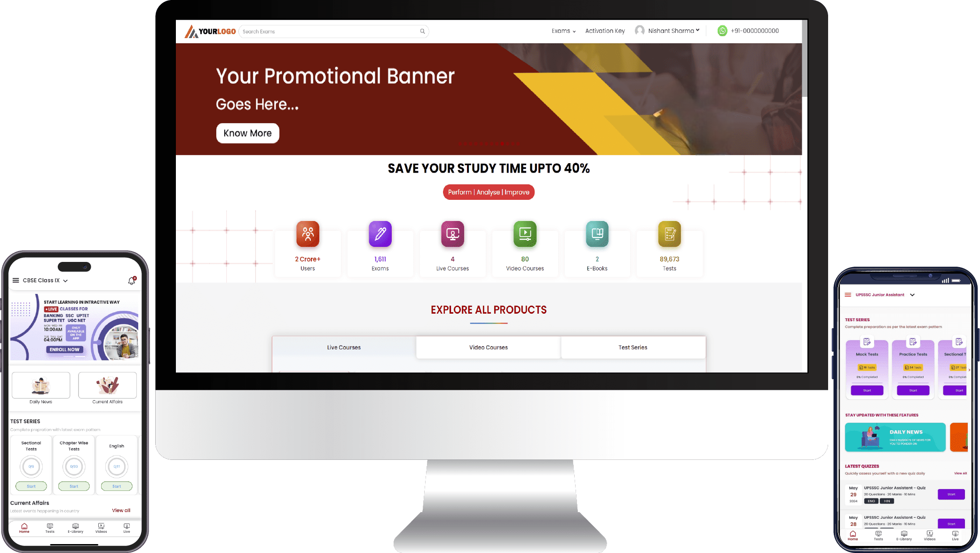Click the Perform Analyse Improve button
Screen dimensions: 980x553
click(489, 192)
